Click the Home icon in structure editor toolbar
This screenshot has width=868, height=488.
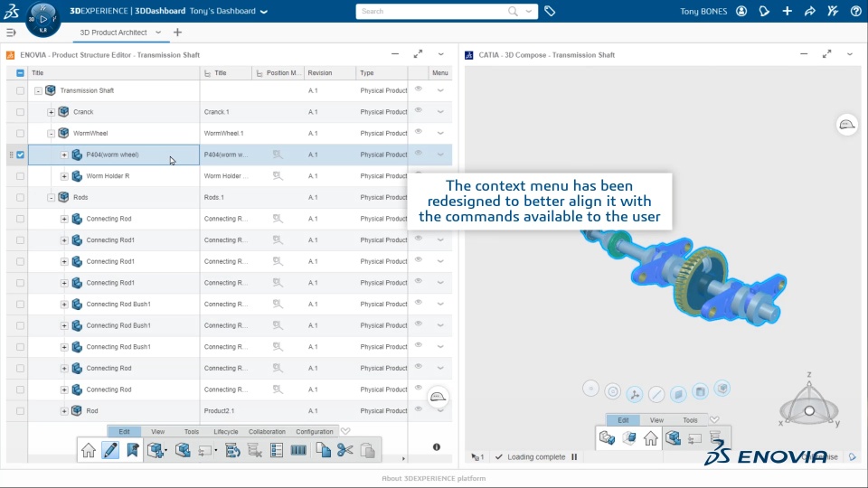click(89, 450)
